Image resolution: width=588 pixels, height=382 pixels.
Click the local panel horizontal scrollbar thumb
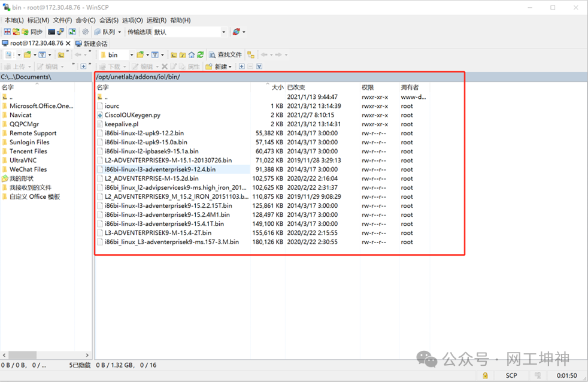tap(23, 355)
